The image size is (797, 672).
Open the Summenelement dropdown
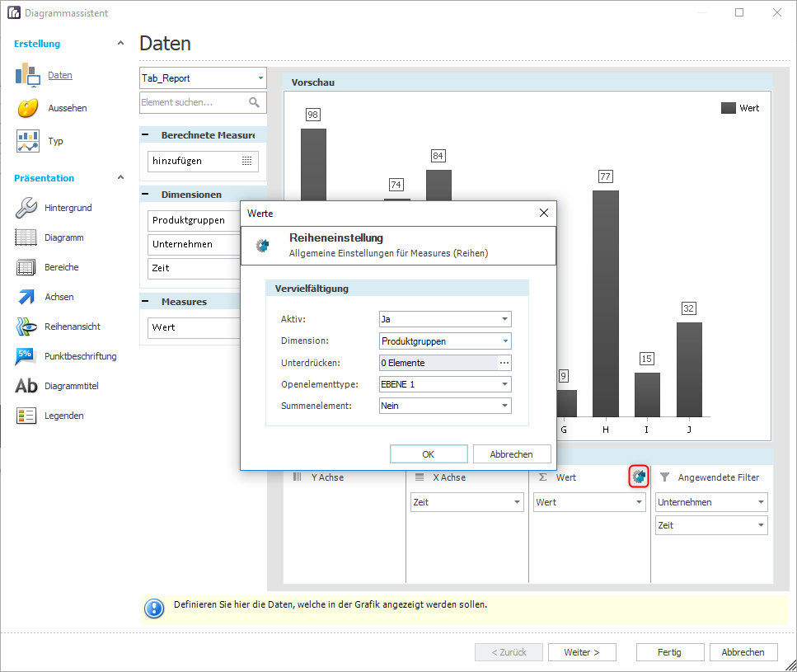[x=445, y=406]
